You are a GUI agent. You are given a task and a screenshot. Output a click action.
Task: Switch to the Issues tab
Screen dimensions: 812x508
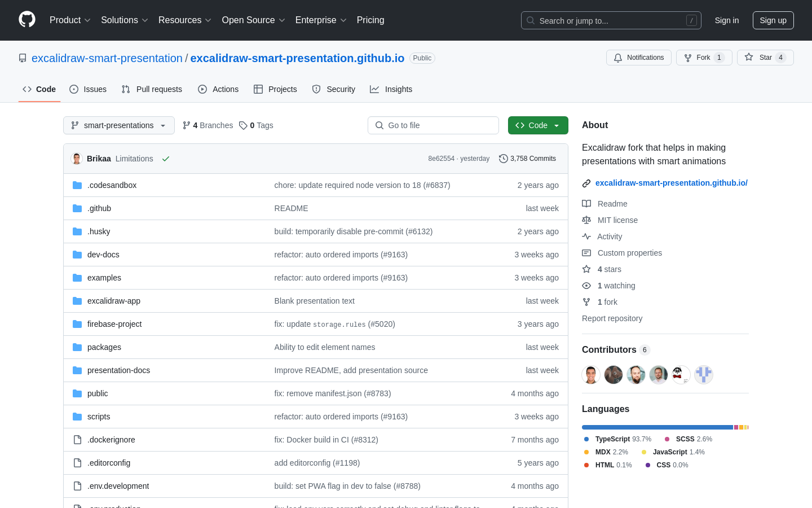click(x=88, y=89)
